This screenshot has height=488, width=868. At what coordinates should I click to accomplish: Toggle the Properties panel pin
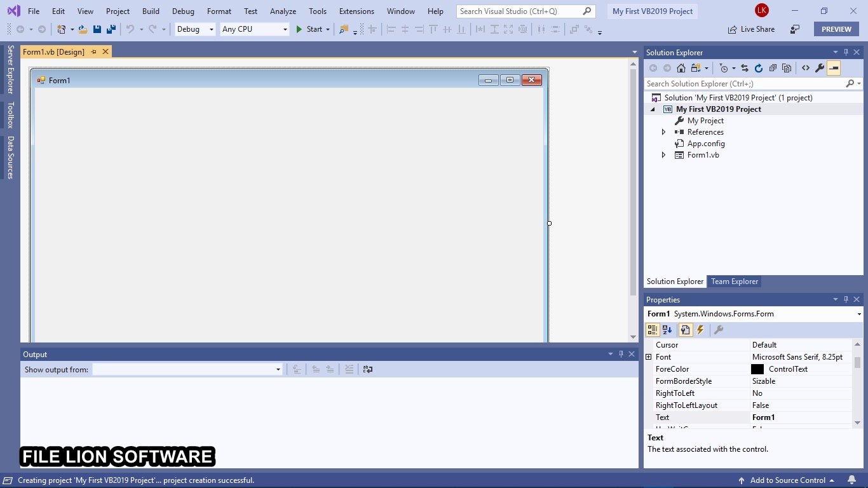[846, 299]
